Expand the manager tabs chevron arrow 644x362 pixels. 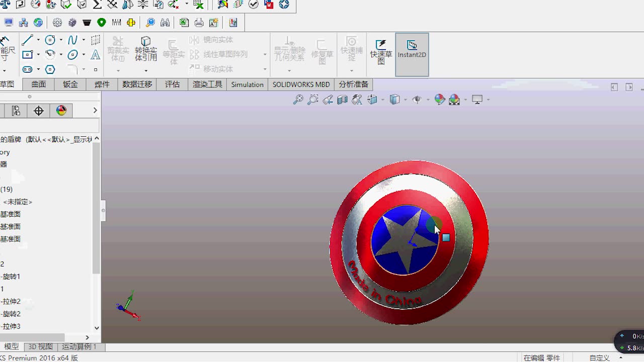tap(95, 111)
